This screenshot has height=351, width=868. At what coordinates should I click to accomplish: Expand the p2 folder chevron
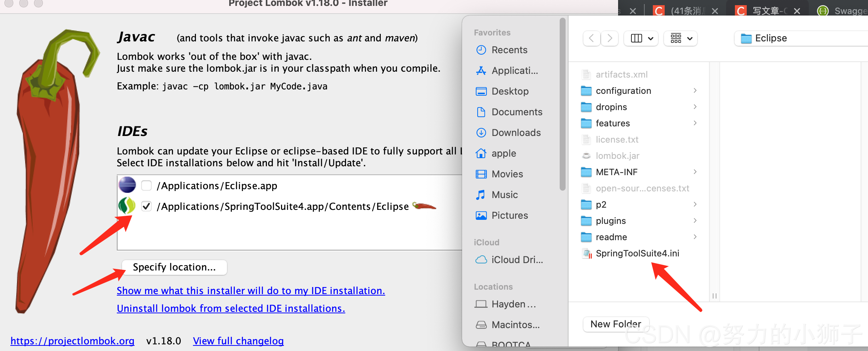point(695,204)
